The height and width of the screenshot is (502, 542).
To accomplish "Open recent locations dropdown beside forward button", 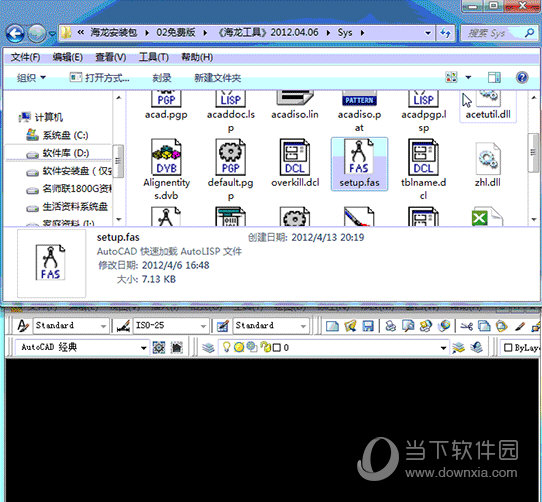I will [x=52, y=34].
